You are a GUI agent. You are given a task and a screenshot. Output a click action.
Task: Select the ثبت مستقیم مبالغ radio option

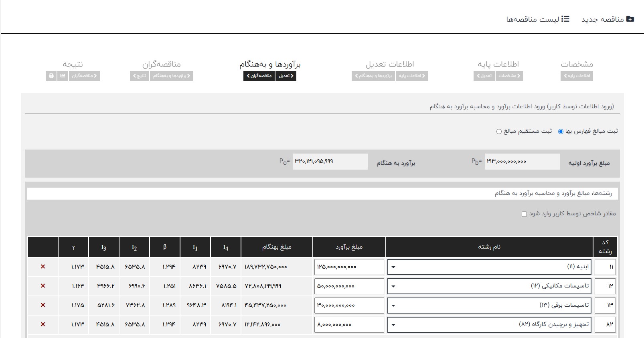click(x=499, y=132)
